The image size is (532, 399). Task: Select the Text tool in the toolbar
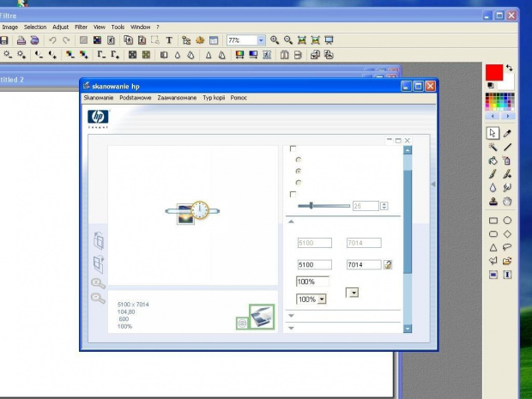[169, 40]
